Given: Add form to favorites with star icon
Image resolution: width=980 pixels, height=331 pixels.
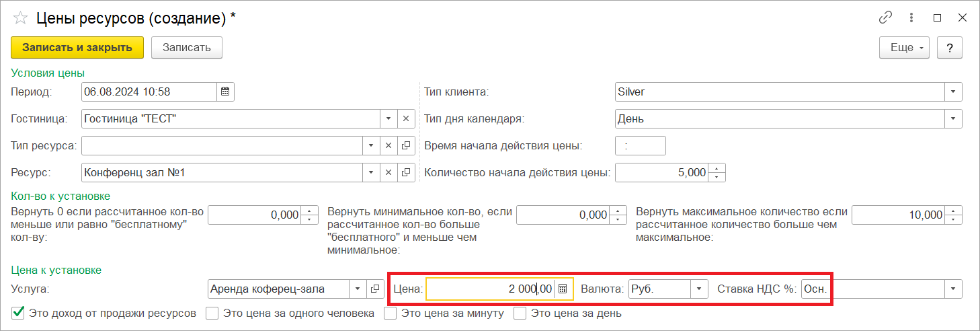Looking at the screenshot, I should point(20,18).
